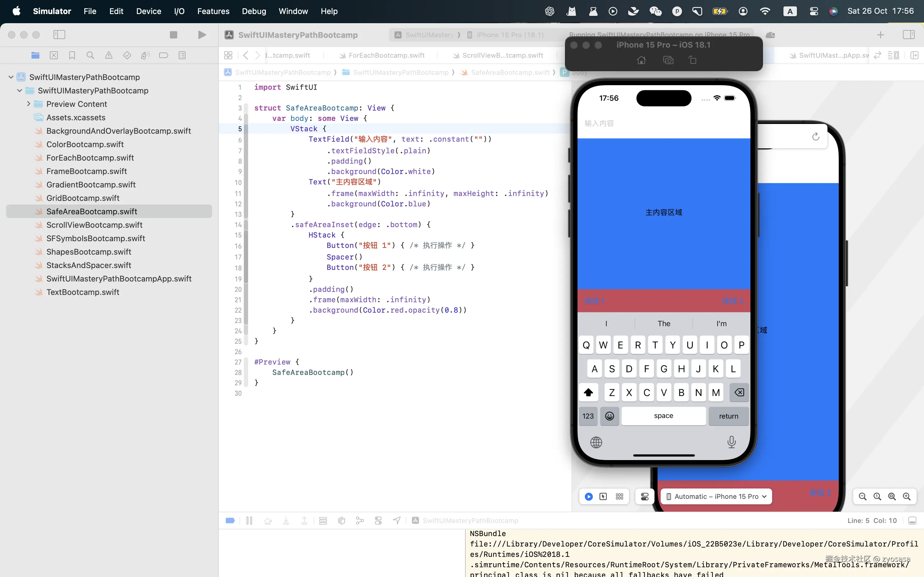The height and width of the screenshot is (577, 924).
Task: Open the Find navigator magnifier icon
Action: pos(90,55)
